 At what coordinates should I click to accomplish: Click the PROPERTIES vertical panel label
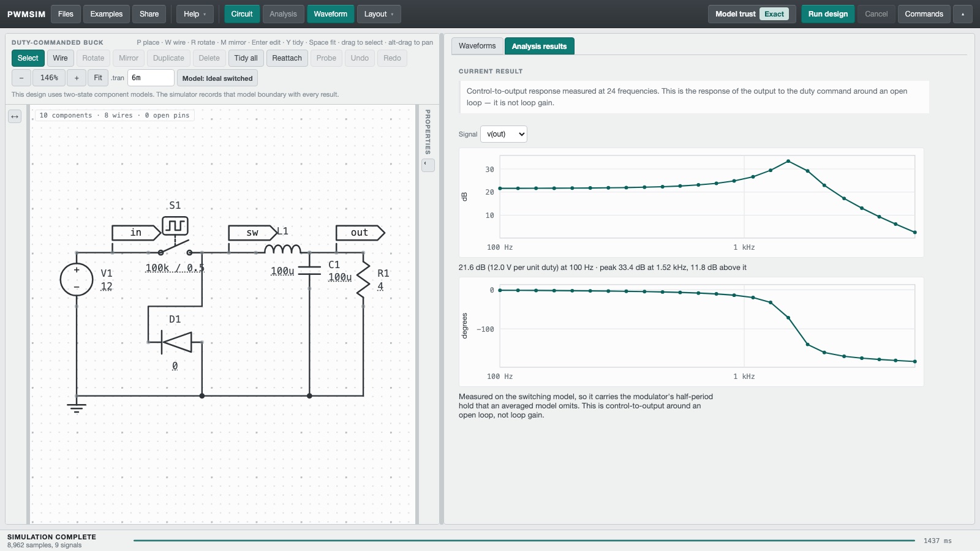click(428, 132)
